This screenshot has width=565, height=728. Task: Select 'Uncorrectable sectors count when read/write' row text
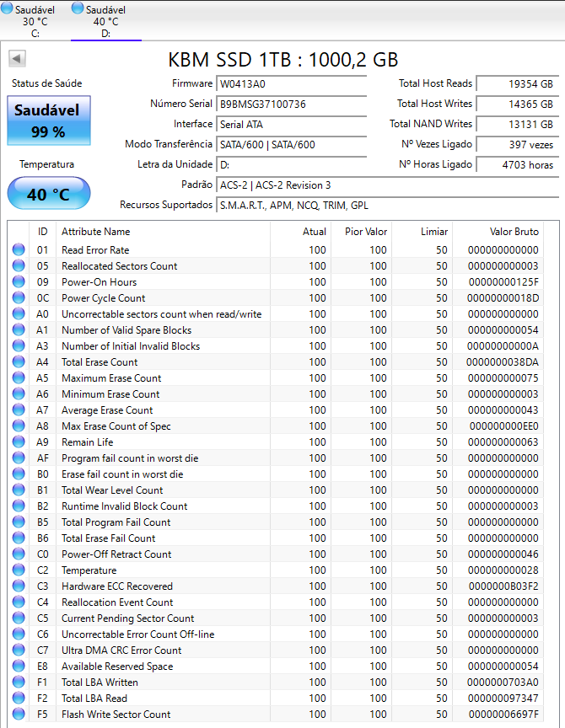(162, 314)
